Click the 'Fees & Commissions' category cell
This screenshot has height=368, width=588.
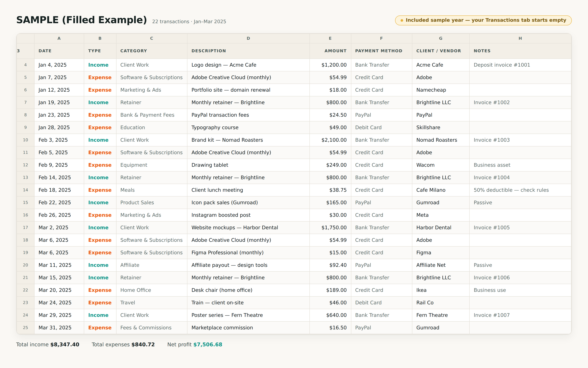[x=152, y=328]
